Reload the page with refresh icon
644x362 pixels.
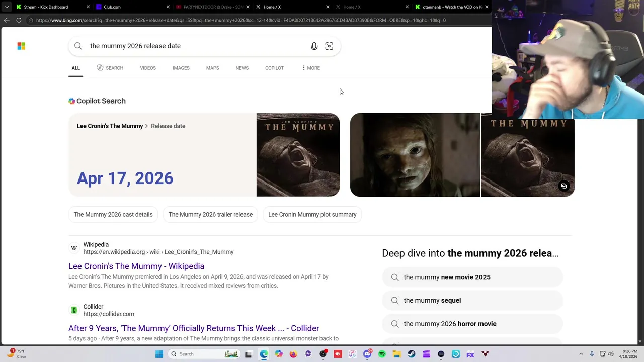19,20
